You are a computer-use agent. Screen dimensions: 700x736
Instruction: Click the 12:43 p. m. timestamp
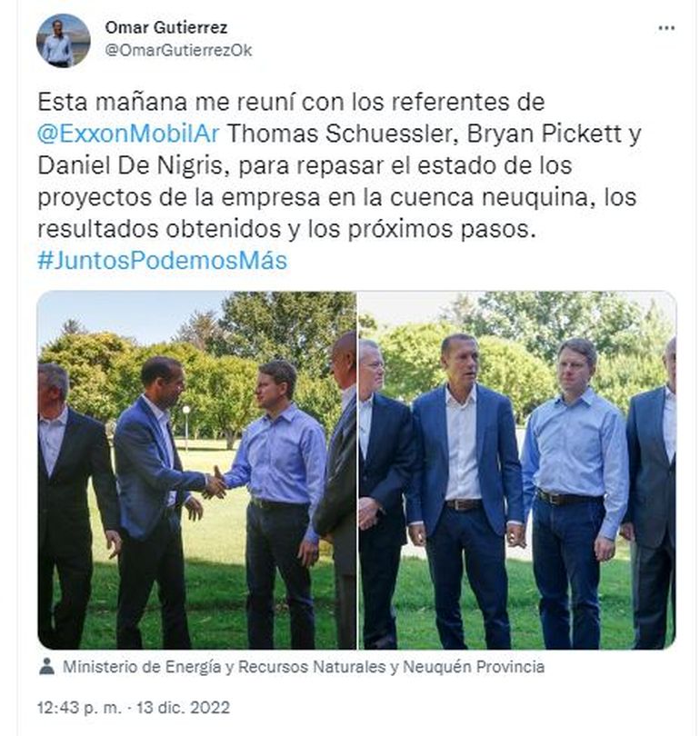pos(79,707)
